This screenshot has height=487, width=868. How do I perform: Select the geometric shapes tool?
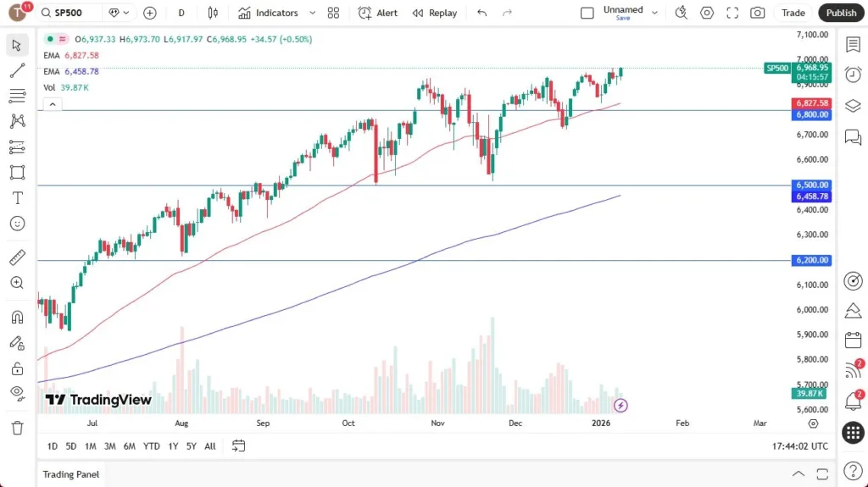[x=17, y=172]
